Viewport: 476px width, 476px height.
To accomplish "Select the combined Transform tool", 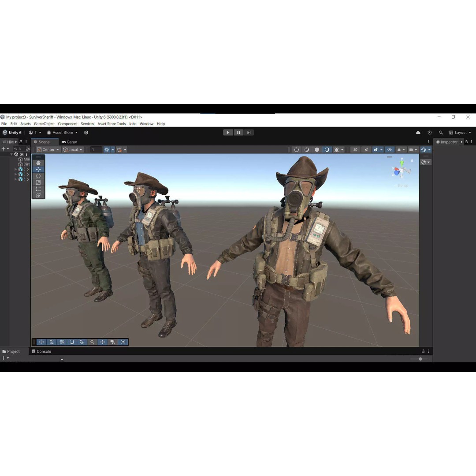I will tap(38, 195).
